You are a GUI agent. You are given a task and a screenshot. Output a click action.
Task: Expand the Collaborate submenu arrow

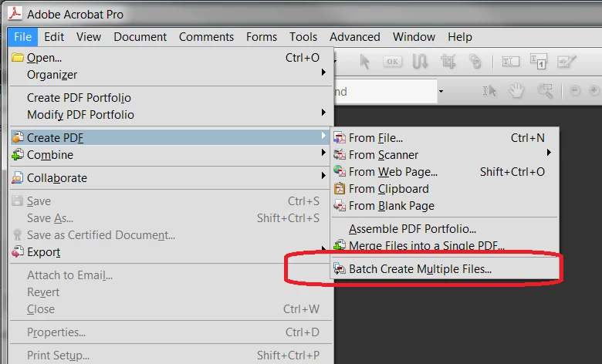pos(323,175)
